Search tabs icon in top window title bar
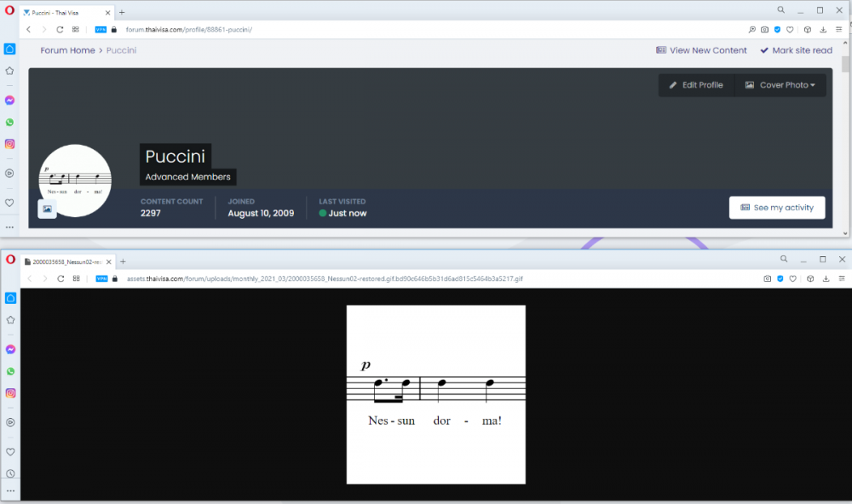This screenshot has height=504, width=852. click(x=780, y=9)
